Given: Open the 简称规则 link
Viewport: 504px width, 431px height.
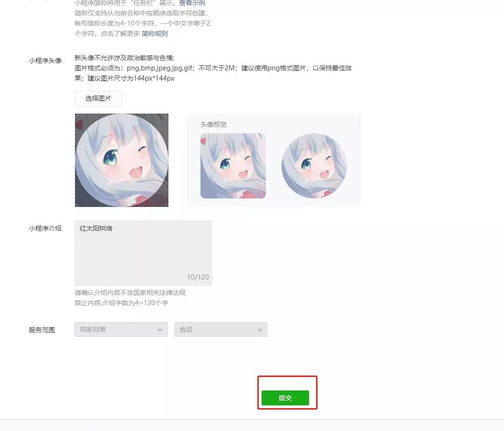Looking at the screenshot, I should click(x=155, y=34).
